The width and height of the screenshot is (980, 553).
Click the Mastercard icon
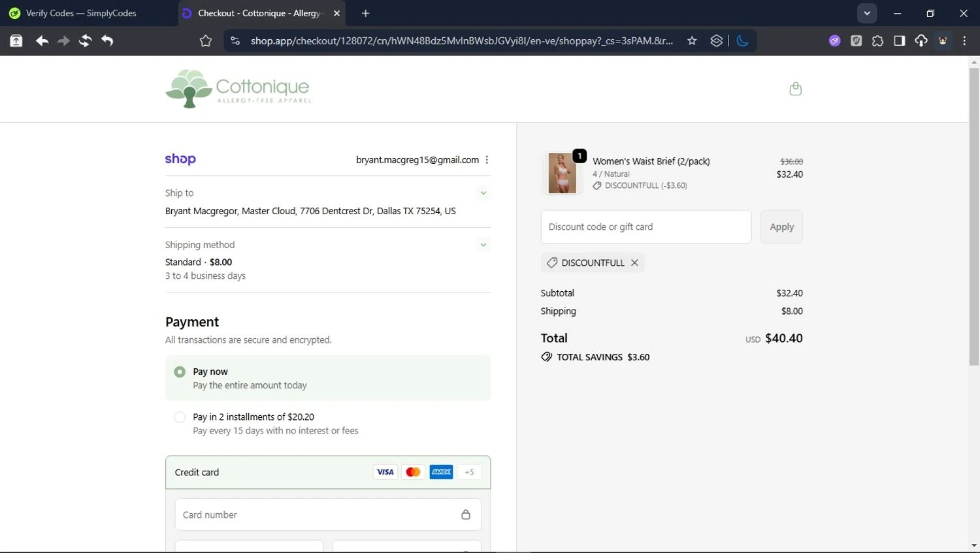tap(413, 472)
